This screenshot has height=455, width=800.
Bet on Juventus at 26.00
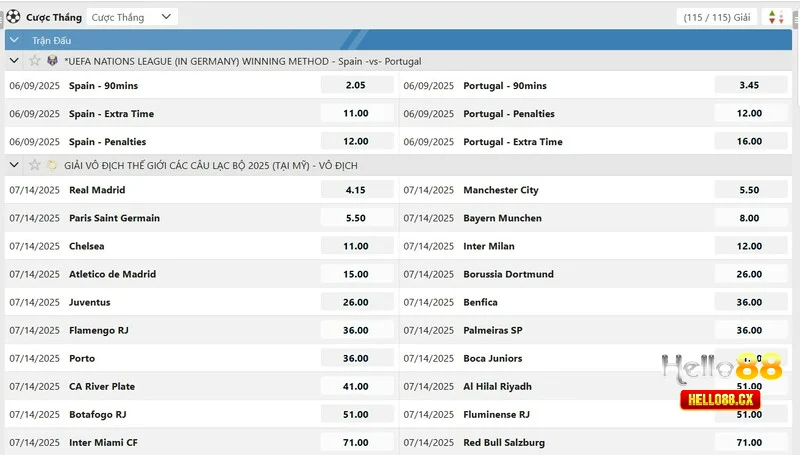coord(356,302)
